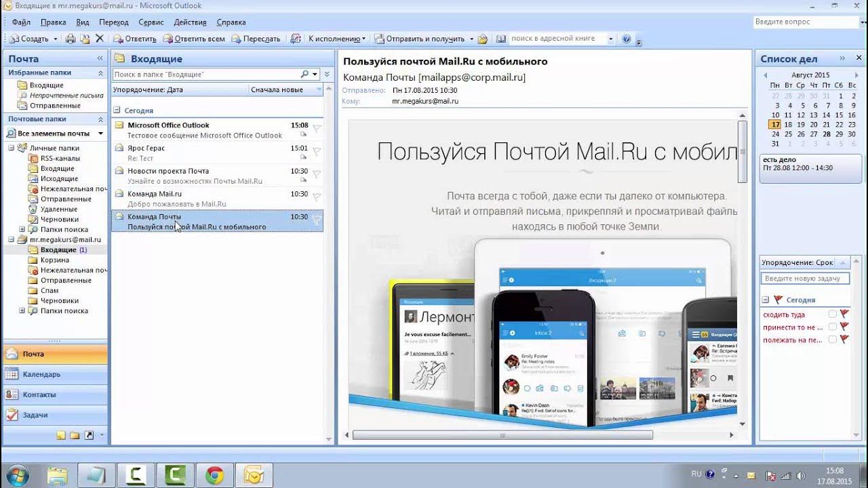Click the Shortcuts icon below Задачи
868x488 pixels.
point(89,435)
